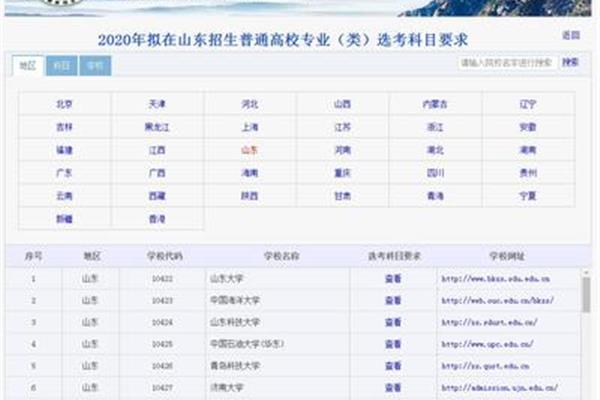Go to the 重庆 region
The image size is (600, 400).
click(342, 173)
